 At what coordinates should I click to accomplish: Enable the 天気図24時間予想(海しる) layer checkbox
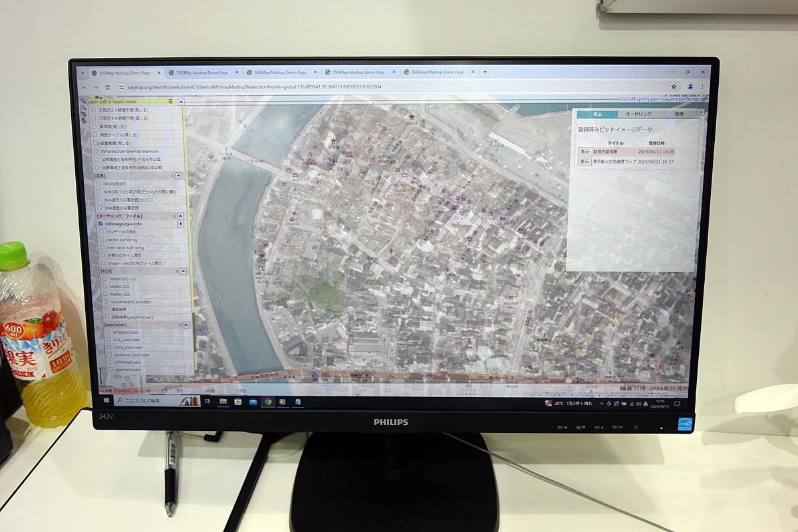pos(94,110)
